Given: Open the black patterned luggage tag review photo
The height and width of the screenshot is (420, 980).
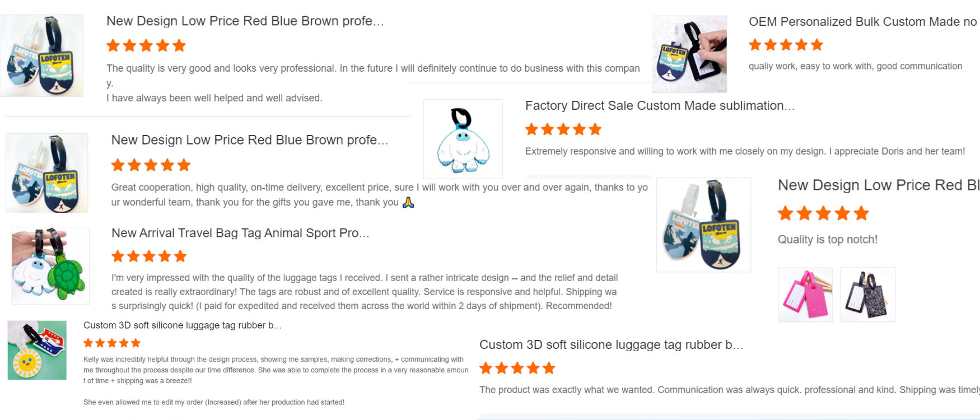Looking at the screenshot, I should coord(868,295).
